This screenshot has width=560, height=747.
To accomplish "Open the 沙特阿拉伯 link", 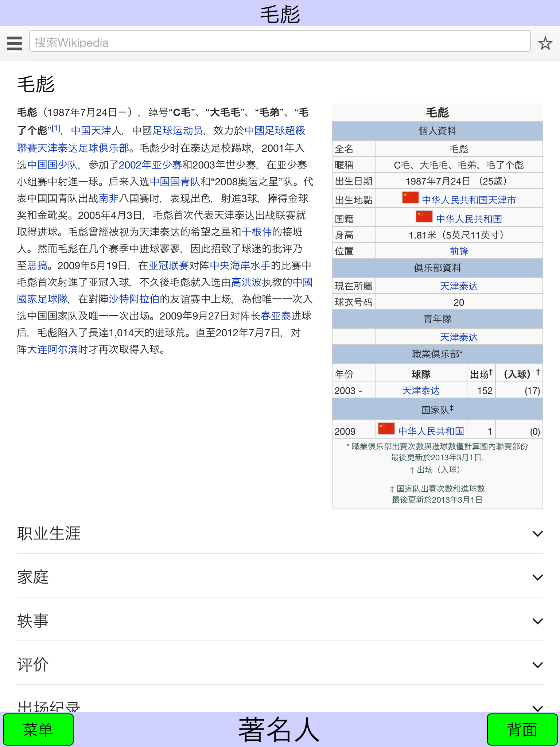I will coord(134,299).
